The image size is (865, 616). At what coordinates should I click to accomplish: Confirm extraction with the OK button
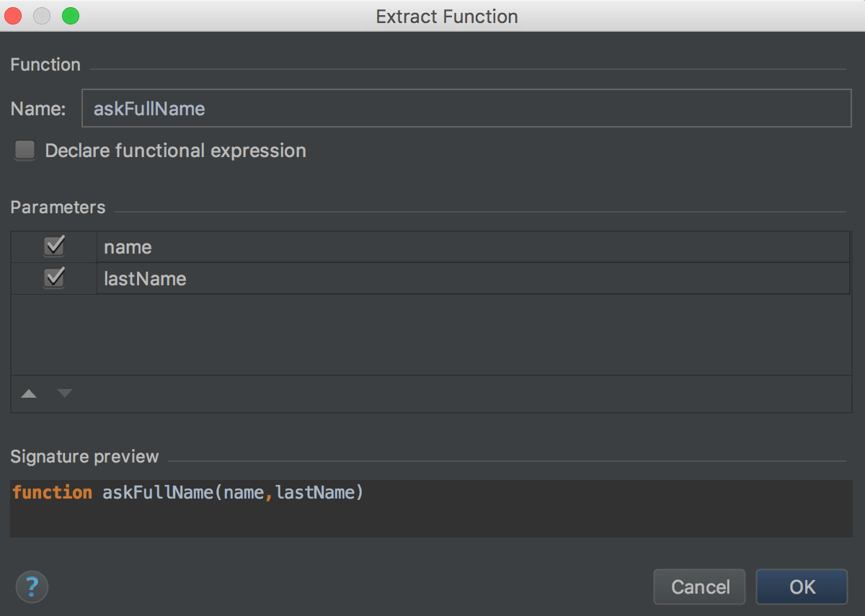(802, 586)
